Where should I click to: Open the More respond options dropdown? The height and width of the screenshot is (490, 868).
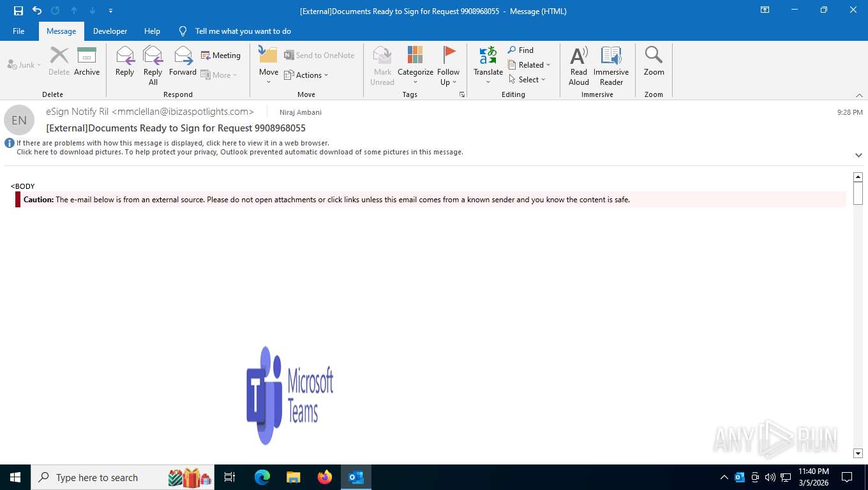tap(219, 75)
